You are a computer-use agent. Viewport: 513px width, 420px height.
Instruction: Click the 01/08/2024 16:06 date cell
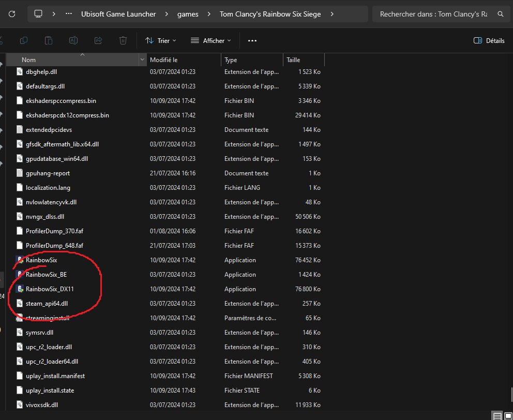[x=173, y=231]
